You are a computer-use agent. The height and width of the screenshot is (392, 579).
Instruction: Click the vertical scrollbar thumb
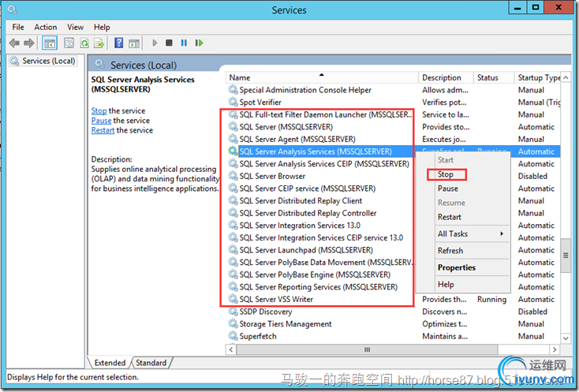click(566, 256)
